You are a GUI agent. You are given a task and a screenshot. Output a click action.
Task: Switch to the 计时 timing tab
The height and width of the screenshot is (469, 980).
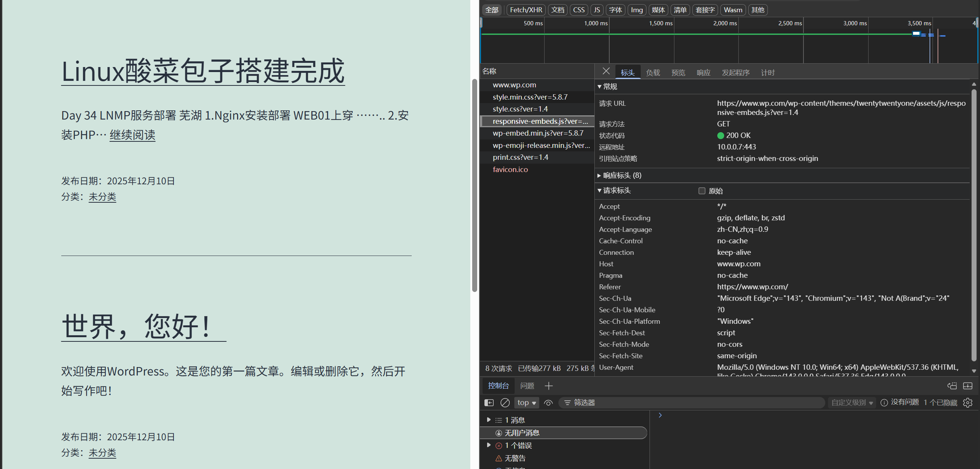pos(767,72)
